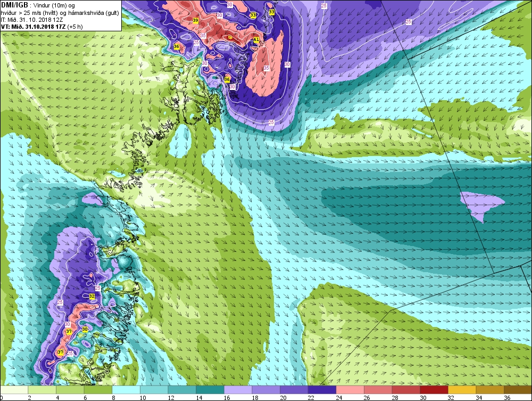Click legend scale value '20'
This screenshot has width=532, height=401.
282,398
